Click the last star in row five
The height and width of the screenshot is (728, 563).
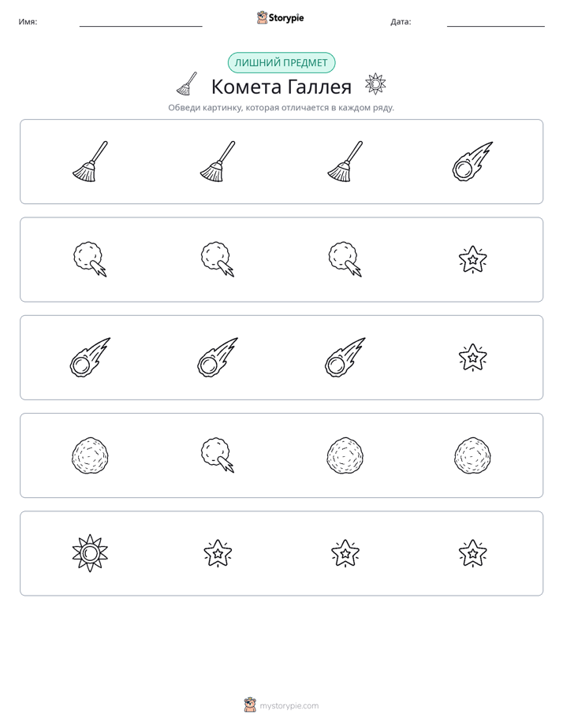[x=472, y=553]
